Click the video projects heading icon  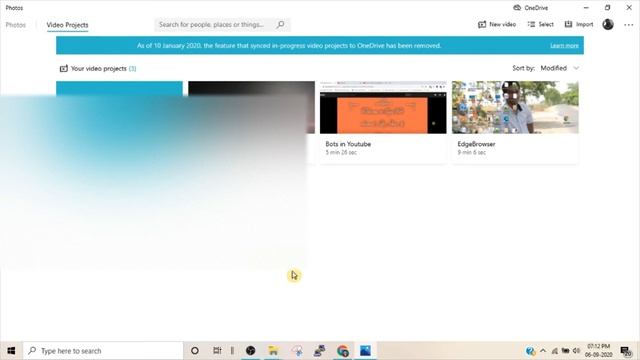(x=64, y=69)
